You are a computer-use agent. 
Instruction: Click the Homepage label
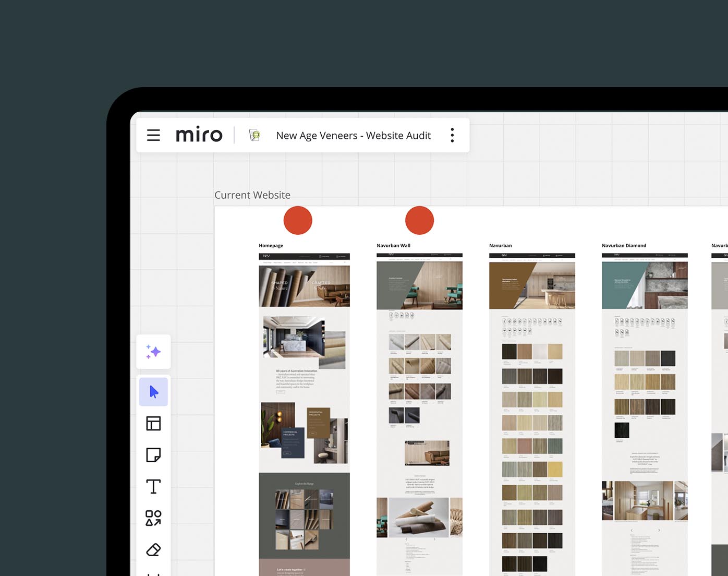click(271, 246)
